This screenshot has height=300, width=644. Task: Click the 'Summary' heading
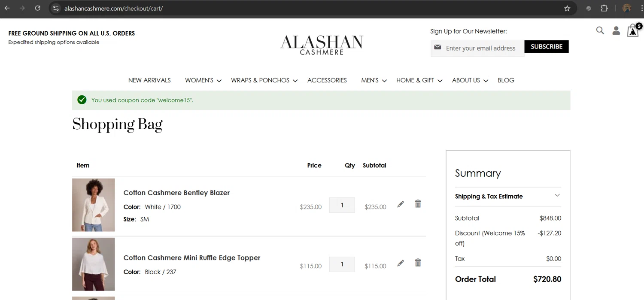click(x=478, y=173)
